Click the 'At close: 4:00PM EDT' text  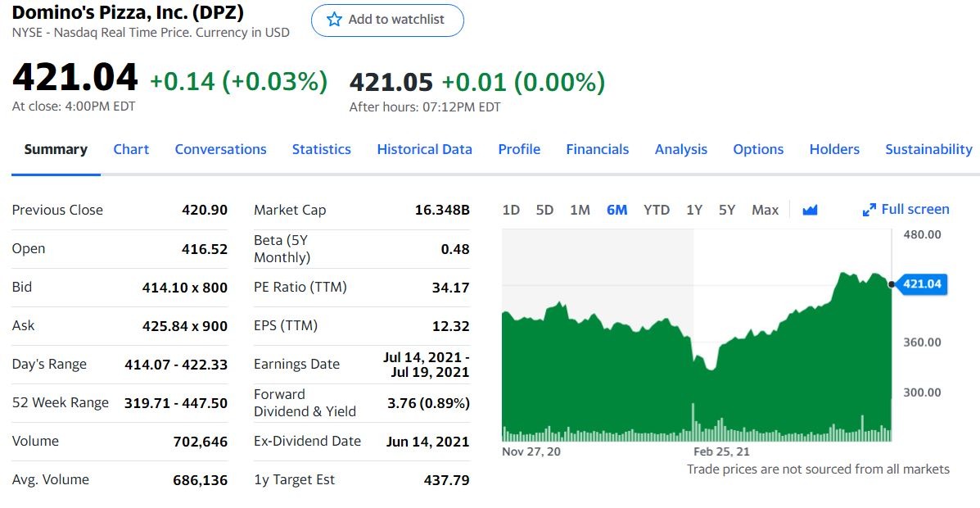coord(74,107)
